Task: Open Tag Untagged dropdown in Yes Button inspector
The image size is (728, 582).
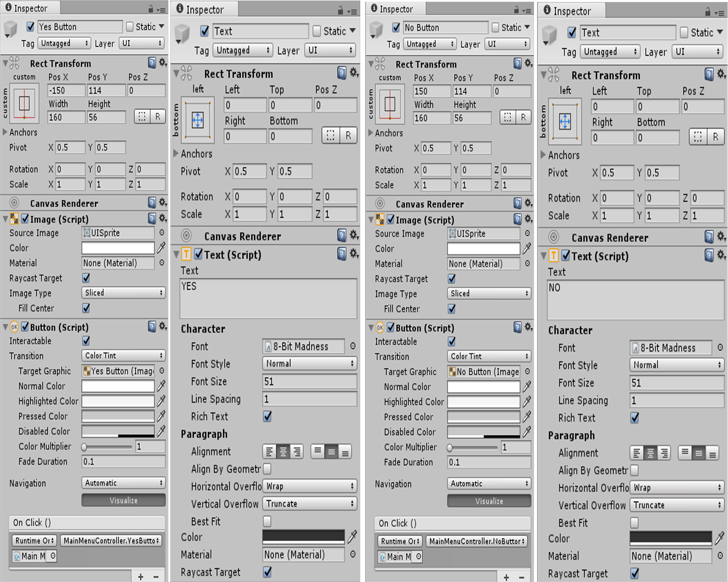Action: click(64, 43)
